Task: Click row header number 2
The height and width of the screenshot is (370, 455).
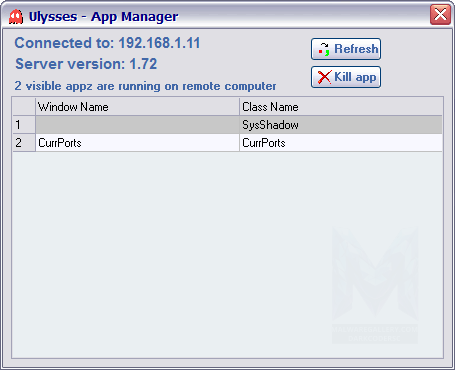Action: click(24, 143)
